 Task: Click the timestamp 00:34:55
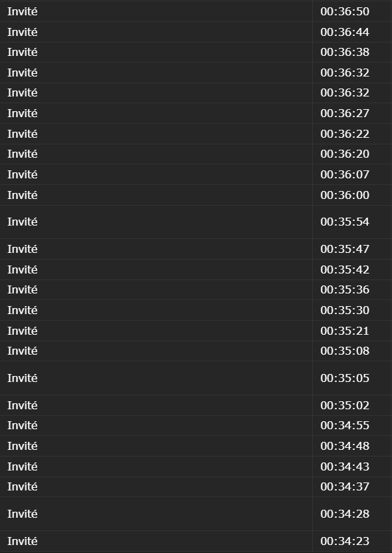(x=345, y=425)
